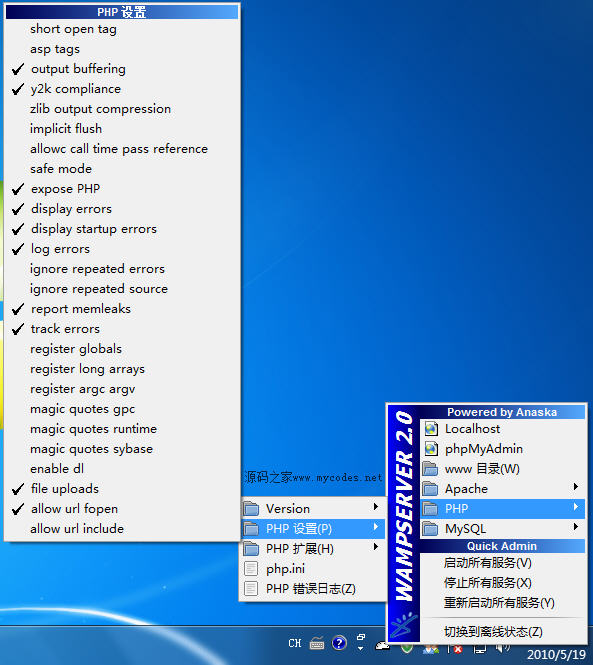Screen dimensions: 593x665
Task: Open the www directory folder icon
Action: [x=430, y=469]
